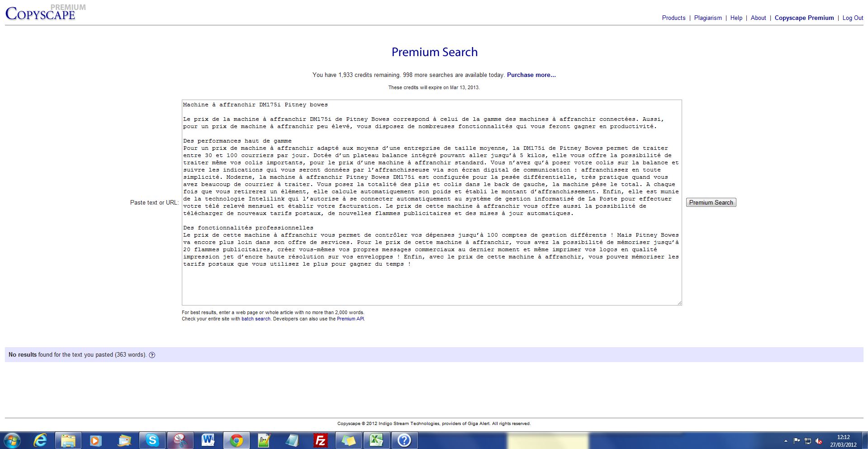868x449 pixels.
Task: Follow the batch search link
Action: click(256, 319)
